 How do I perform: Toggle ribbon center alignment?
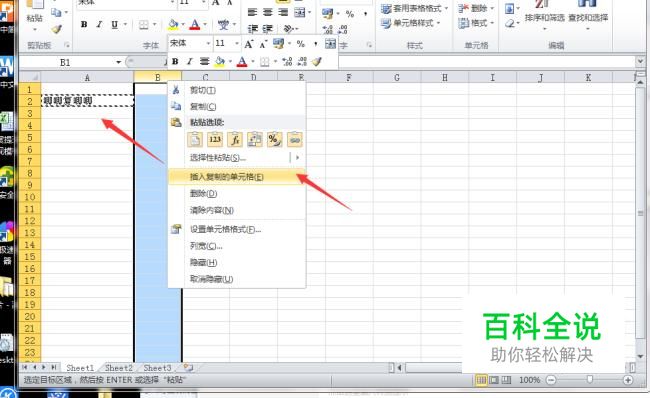pyautogui.click(x=268, y=13)
